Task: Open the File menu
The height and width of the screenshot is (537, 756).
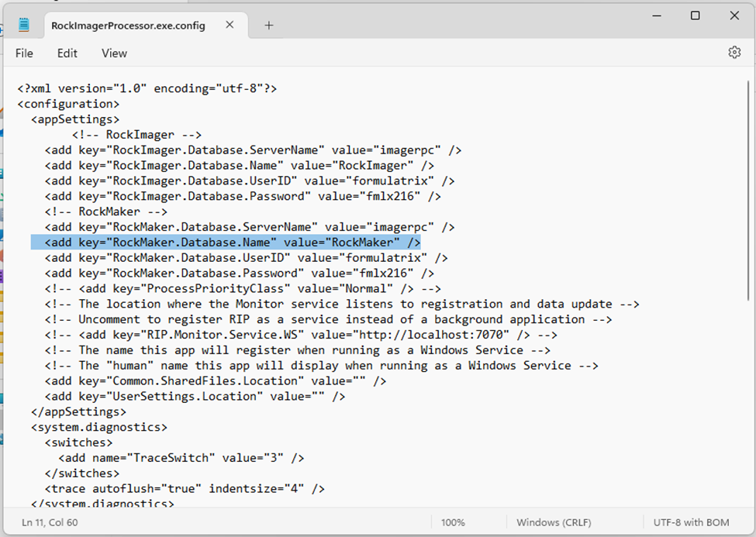Action: 24,53
